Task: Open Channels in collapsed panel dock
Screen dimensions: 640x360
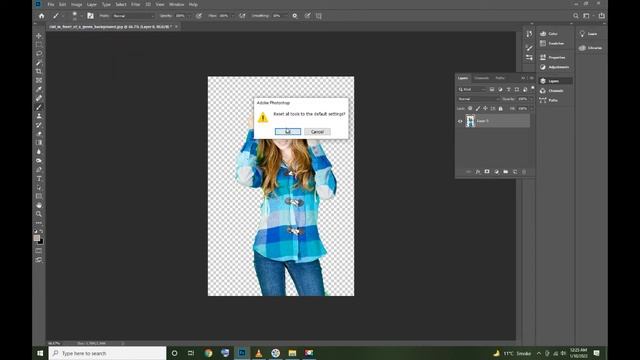Action: [551, 91]
